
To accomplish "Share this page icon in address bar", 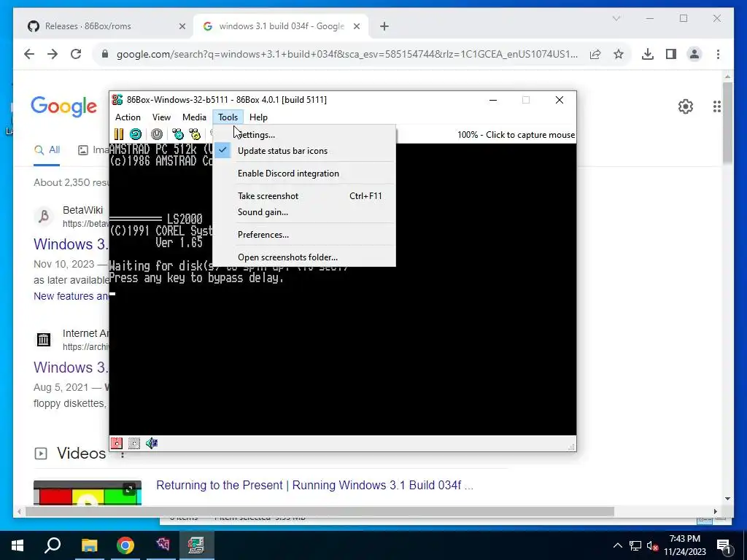I will 595,54.
